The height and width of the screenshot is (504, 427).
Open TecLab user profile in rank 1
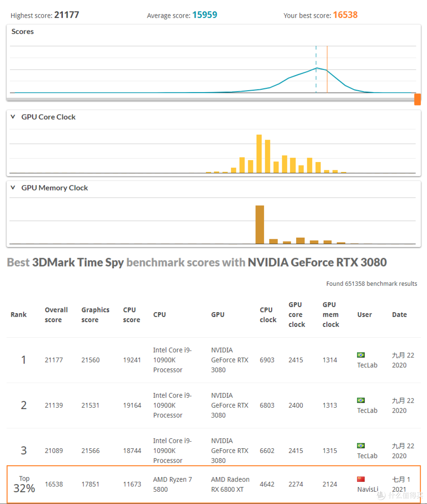pos(367,365)
